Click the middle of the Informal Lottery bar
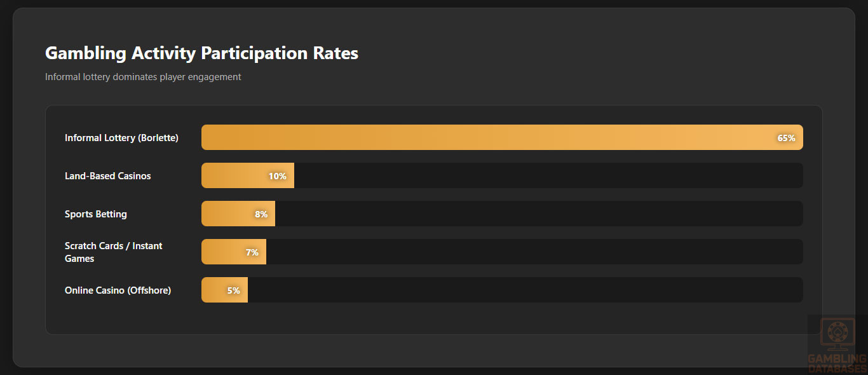The width and height of the screenshot is (868, 375). 502,138
